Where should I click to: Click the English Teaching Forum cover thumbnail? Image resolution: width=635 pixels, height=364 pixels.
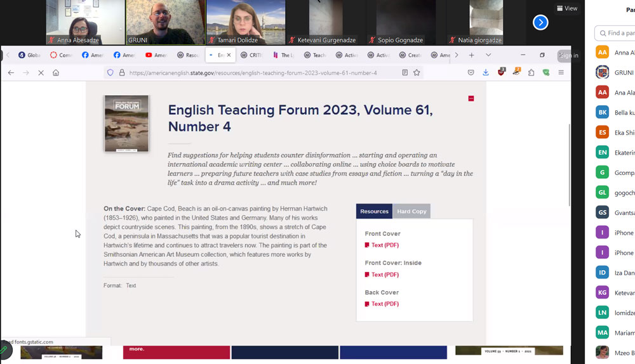(x=126, y=124)
